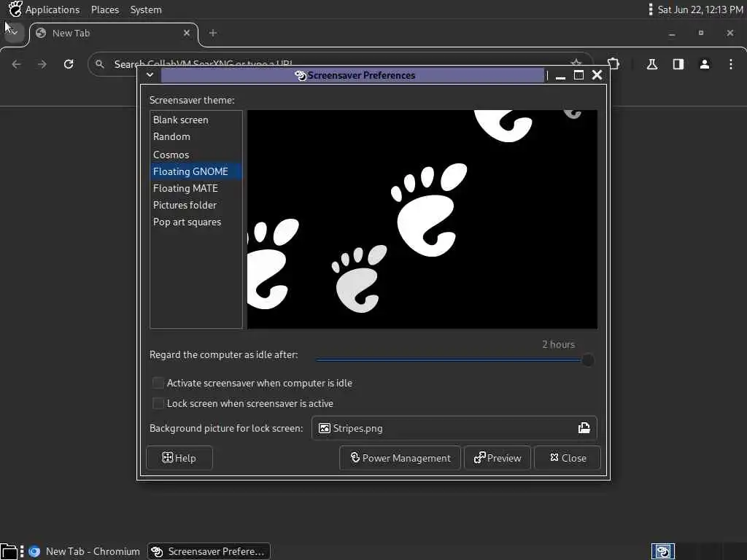This screenshot has height=560, width=747.
Task: Open the Places menu
Action: 105,9
